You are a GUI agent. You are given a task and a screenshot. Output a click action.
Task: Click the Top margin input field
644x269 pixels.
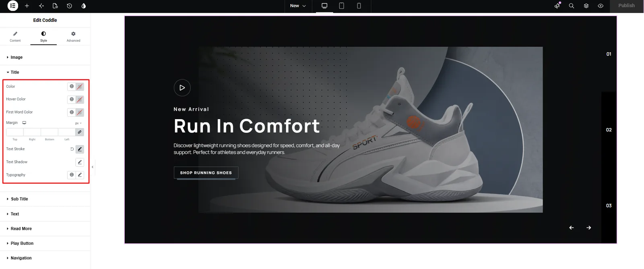15,132
